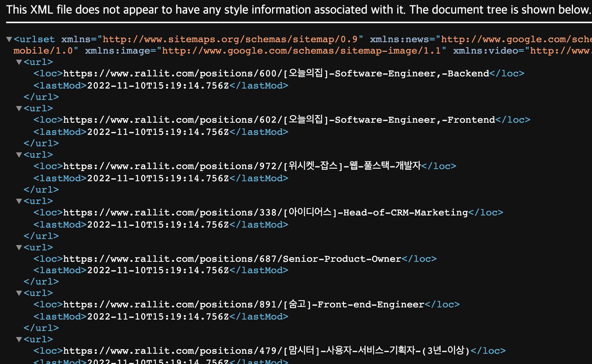Click the positions/602 Frontend loc URL
This screenshot has height=364, width=592.
pyautogui.click(x=279, y=120)
